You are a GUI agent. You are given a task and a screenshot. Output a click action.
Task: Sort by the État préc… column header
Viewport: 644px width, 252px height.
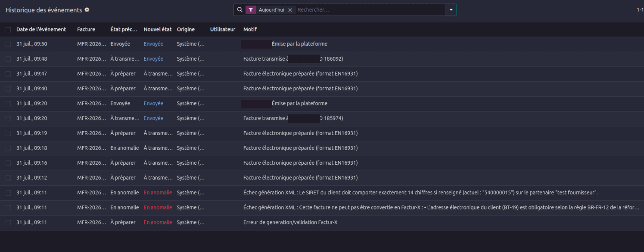coord(124,29)
